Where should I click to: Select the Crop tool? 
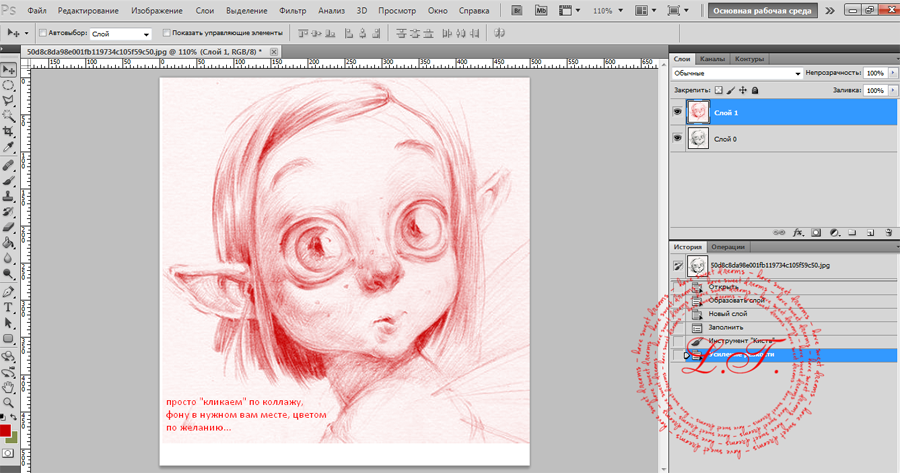[x=8, y=131]
